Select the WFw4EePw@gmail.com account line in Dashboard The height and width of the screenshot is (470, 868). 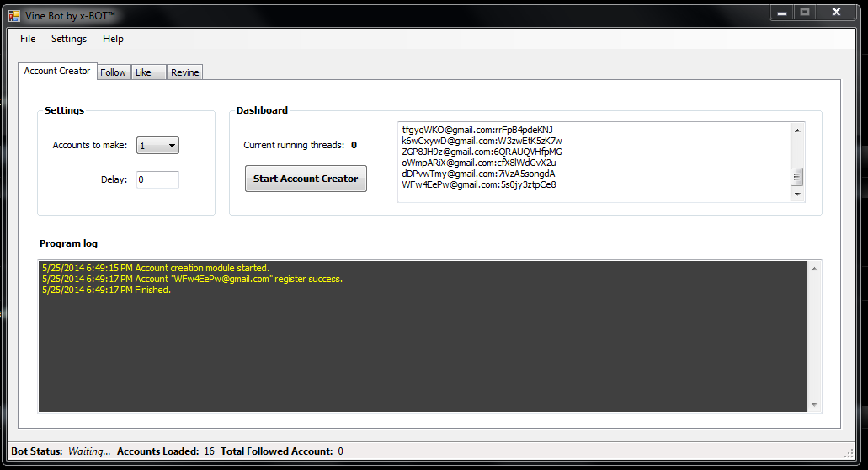479,185
